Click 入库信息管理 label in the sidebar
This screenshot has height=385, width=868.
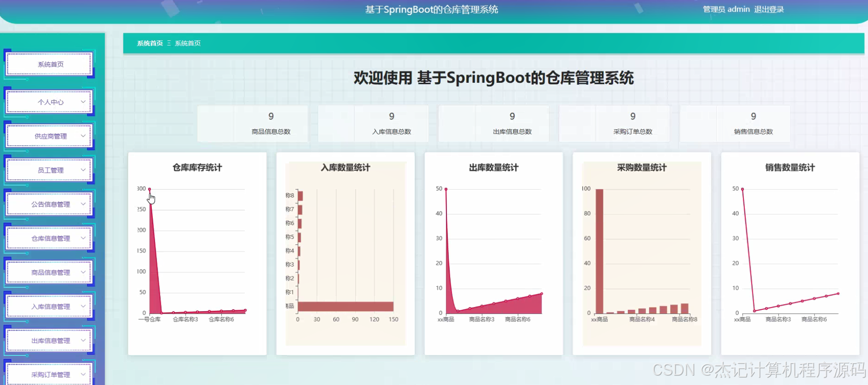(51, 306)
